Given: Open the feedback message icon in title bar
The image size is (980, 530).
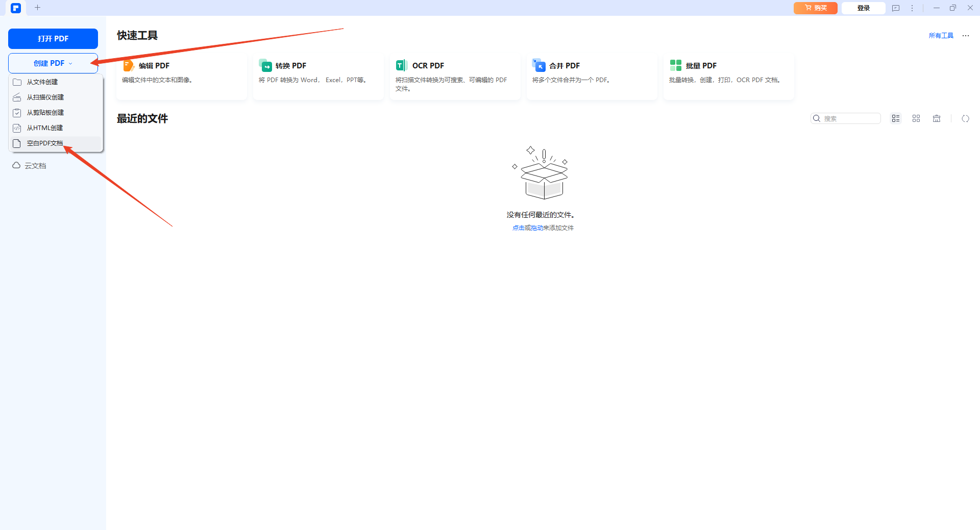Looking at the screenshot, I should tap(896, 8).
